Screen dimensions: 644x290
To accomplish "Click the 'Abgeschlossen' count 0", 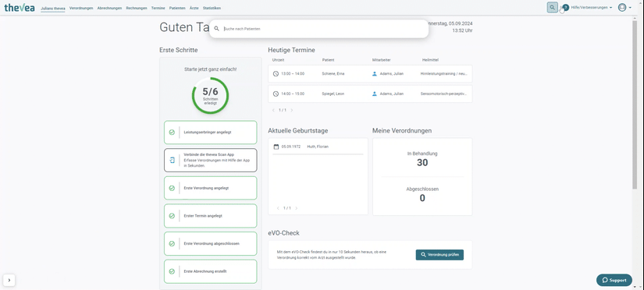I will (422, 199).
